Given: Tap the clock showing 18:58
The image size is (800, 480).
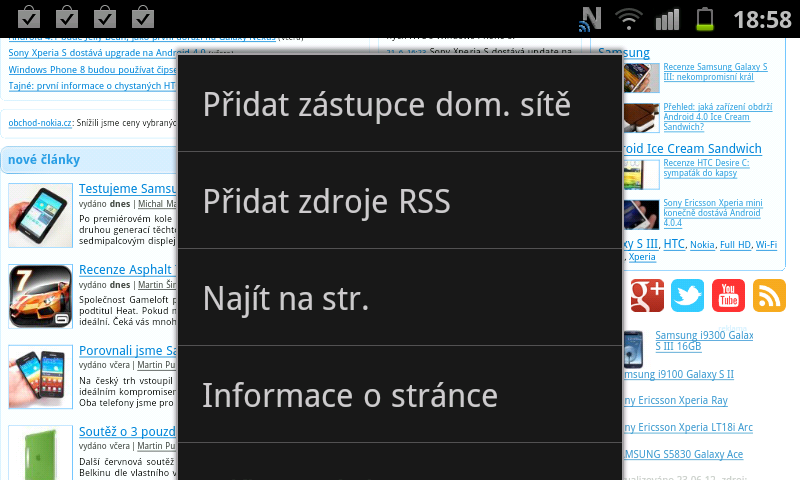Looking at the screenshot, I should (762, 18).
